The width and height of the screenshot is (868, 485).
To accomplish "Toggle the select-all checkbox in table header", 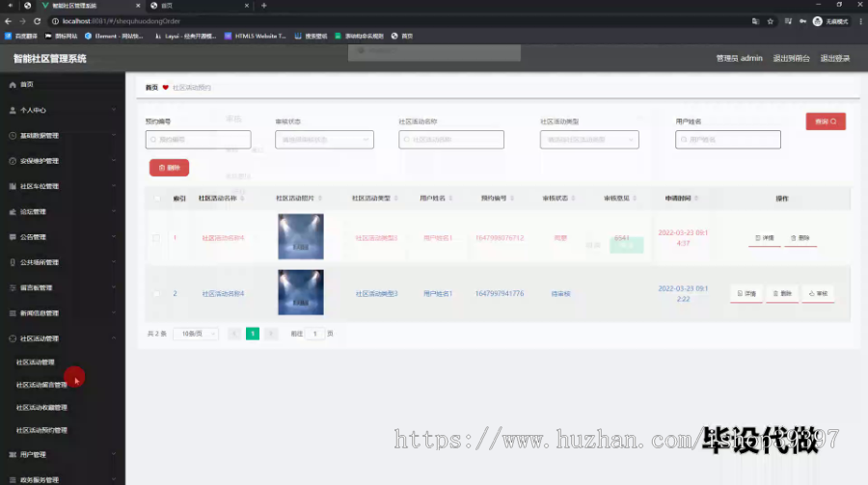I will coord(156,199).
